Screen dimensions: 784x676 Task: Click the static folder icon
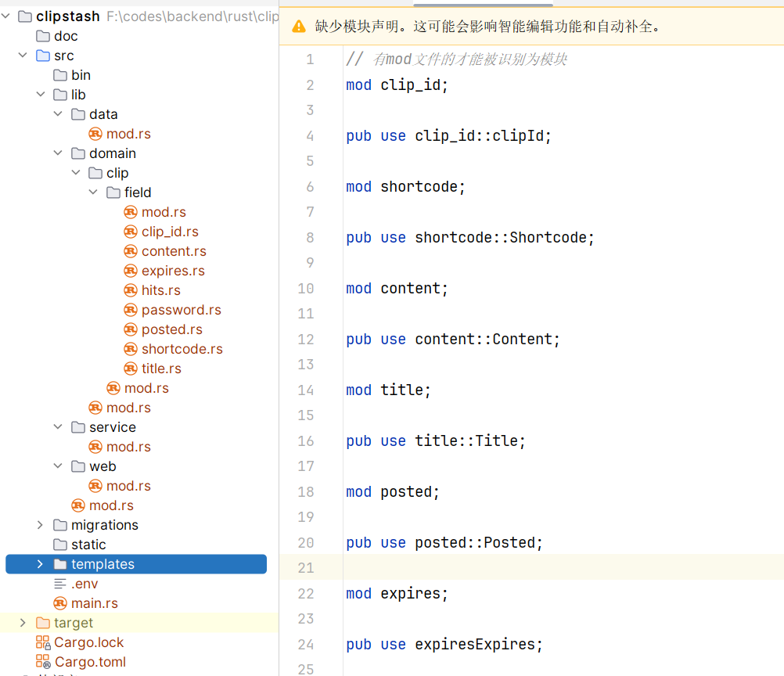60,545
